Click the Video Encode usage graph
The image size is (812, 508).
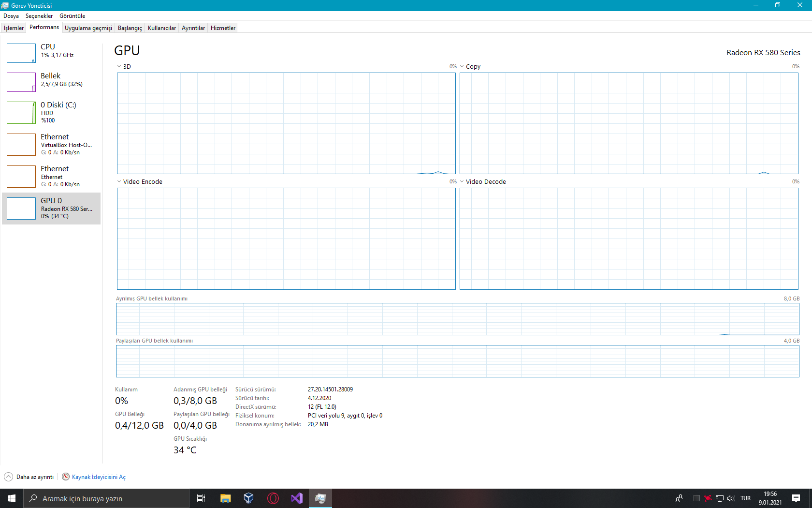click(286, 239)
